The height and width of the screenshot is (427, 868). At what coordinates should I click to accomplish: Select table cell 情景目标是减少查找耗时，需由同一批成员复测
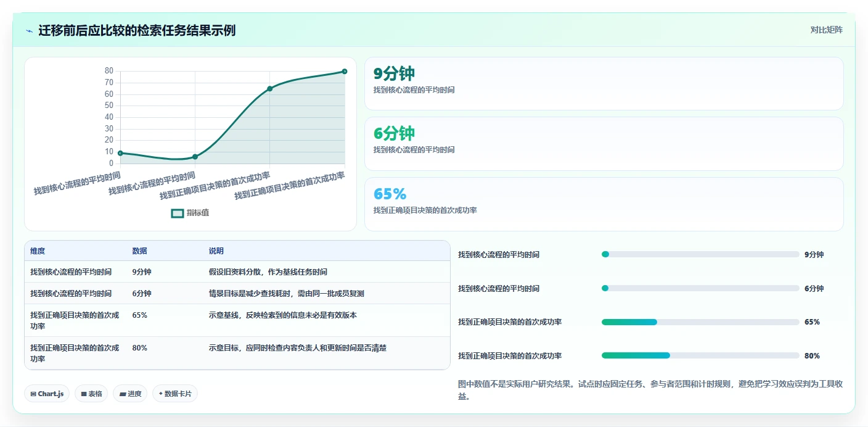click(286, 293)
